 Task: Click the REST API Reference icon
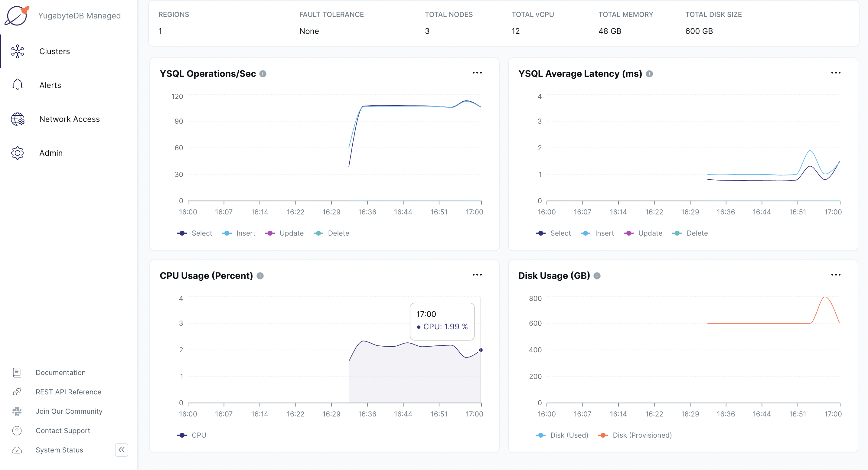[x=17, y=392]
